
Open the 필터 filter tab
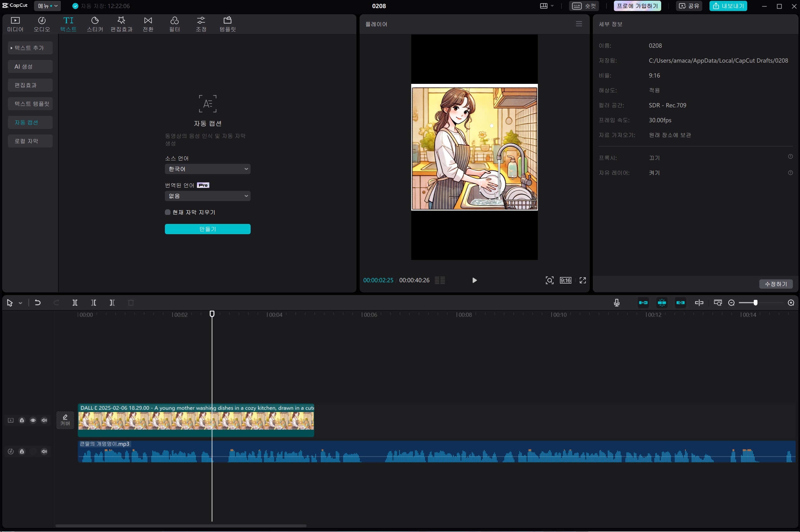pyautogui.click(x=175, y=25)
